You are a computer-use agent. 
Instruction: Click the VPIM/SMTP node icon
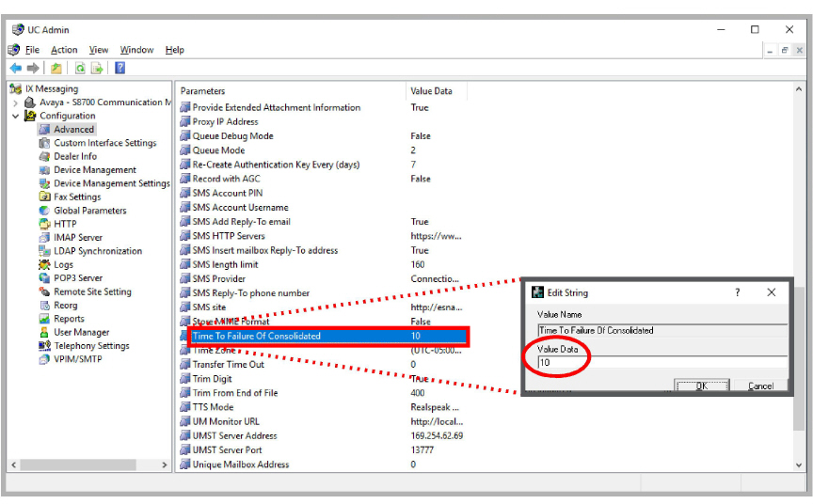coord(44,359)
